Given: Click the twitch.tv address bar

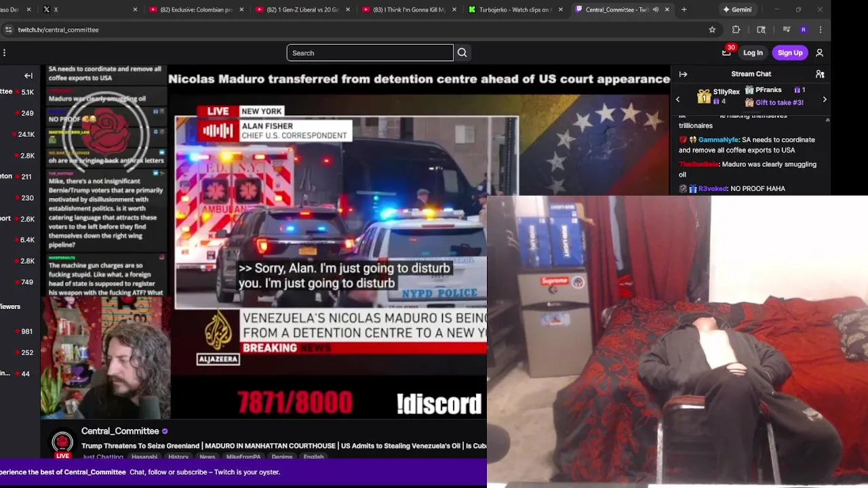Looking at the screenshot, I should tap(359, 30).
